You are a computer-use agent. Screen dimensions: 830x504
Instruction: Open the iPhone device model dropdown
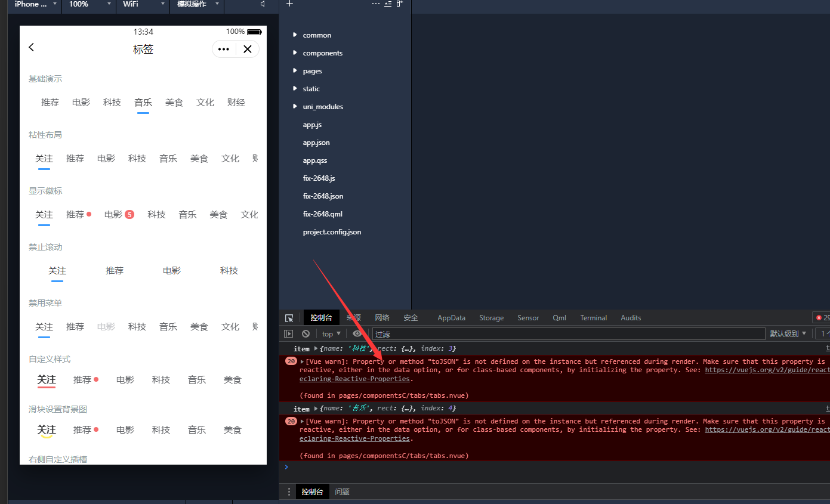pyautogui.click(x=33, y=4)
